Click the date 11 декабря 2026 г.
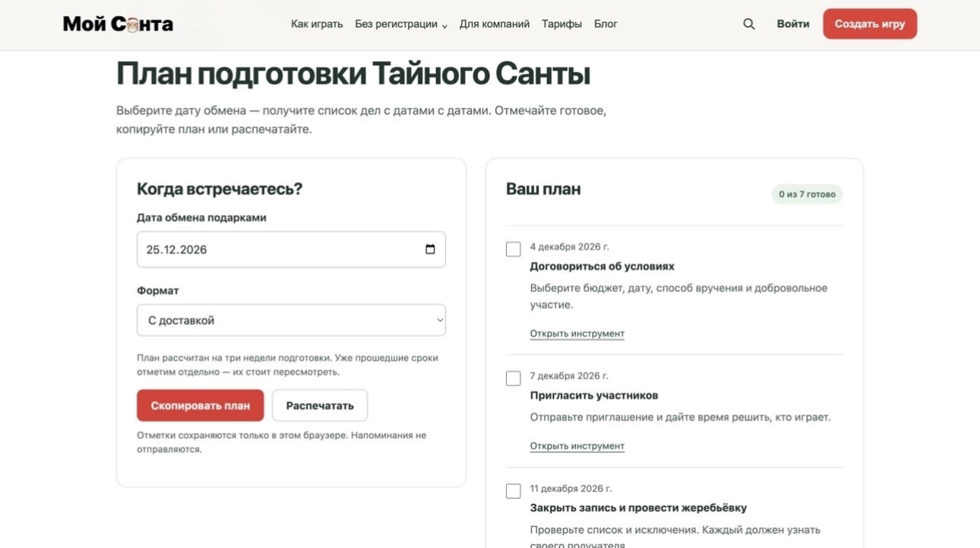The image size is (980, 548). pyautogui.click(x=571, y=488)
